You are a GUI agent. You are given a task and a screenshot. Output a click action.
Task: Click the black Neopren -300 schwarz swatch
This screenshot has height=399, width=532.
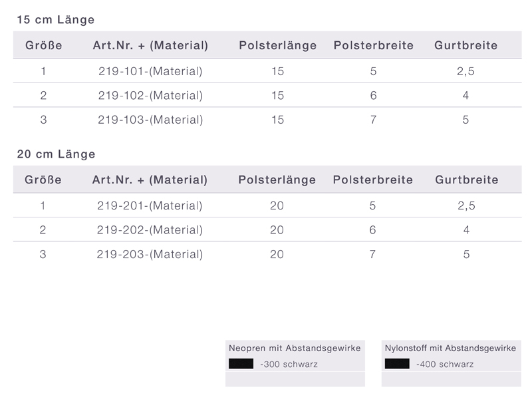click(x=241, y=364)
